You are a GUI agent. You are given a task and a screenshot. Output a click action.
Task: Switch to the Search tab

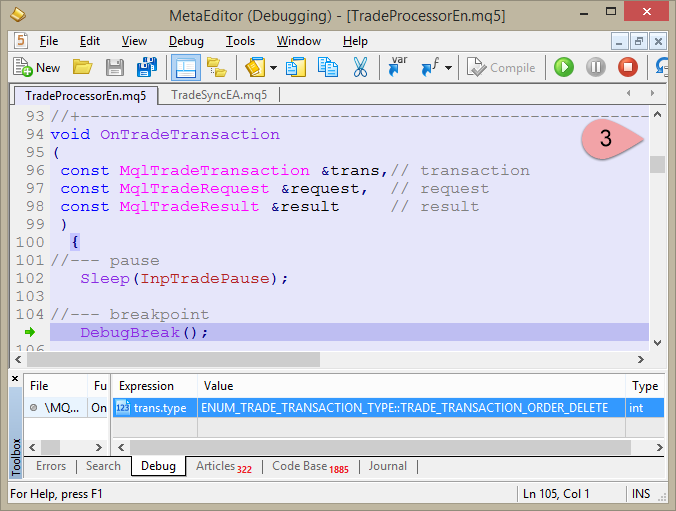pos(103,466)
